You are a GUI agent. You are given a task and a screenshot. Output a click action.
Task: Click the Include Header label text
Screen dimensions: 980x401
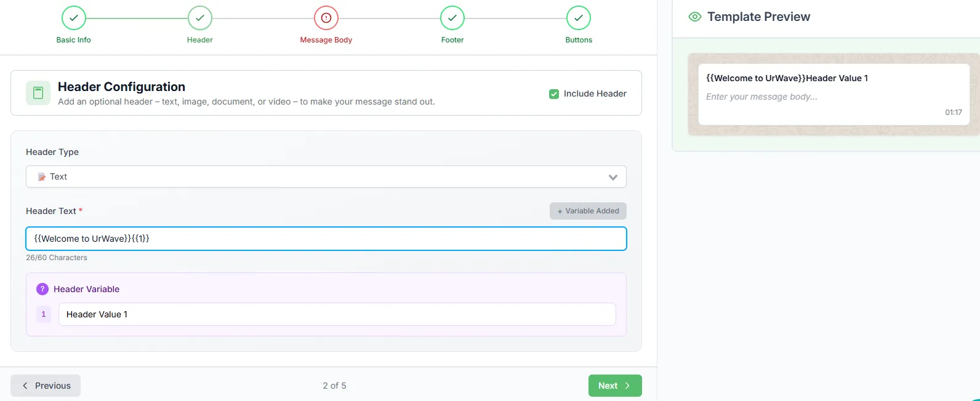[595, 93]
